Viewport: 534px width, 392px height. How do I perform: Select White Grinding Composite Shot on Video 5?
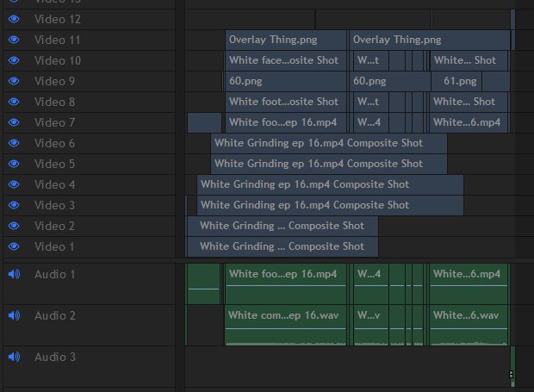tap(329, 164)
